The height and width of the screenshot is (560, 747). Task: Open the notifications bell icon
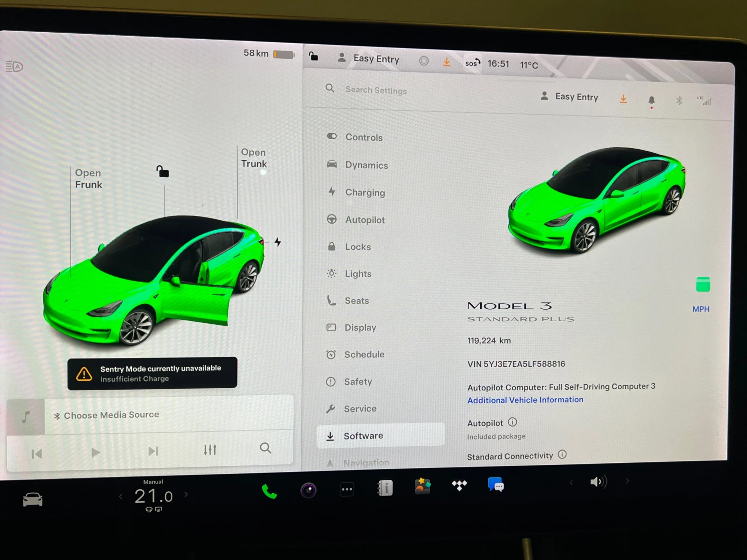(651, 101)
